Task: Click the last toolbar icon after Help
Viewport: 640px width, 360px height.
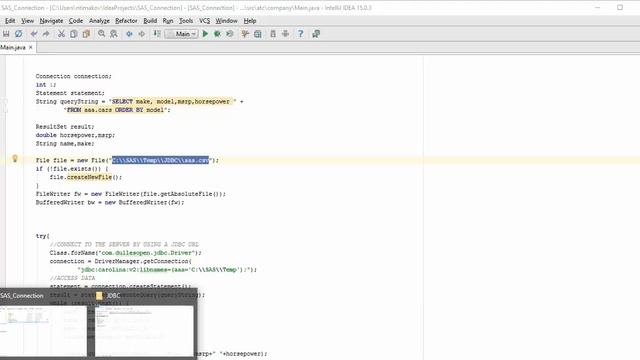Action: coord(316,34)
